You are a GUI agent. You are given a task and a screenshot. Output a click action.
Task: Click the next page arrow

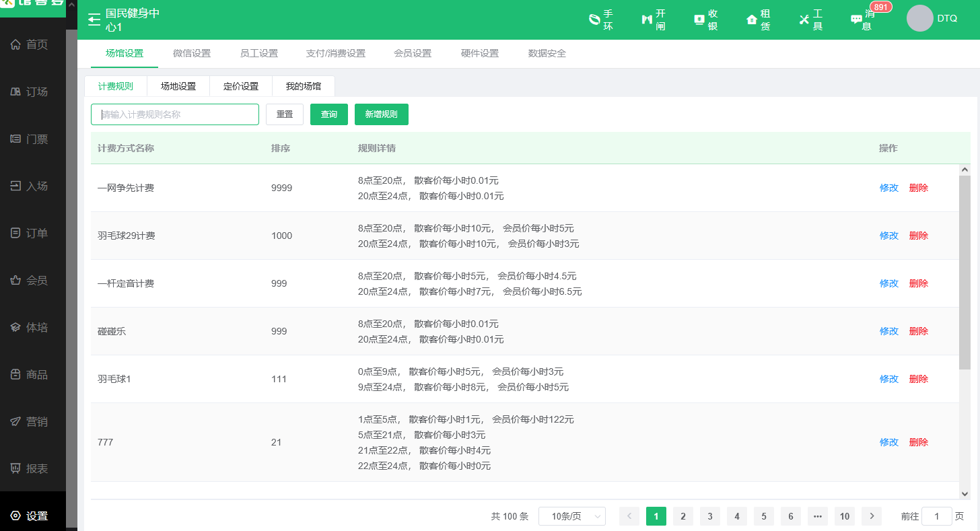coord(872,516)
